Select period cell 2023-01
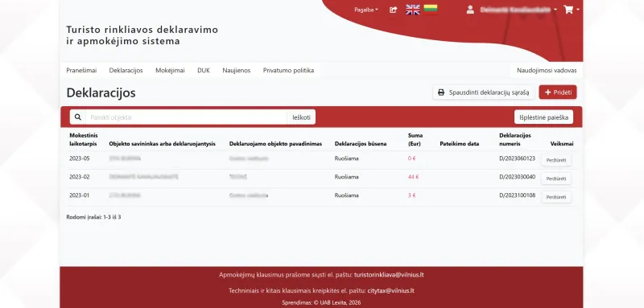This screenshot has width=644, height=308. tap(79, 195)
